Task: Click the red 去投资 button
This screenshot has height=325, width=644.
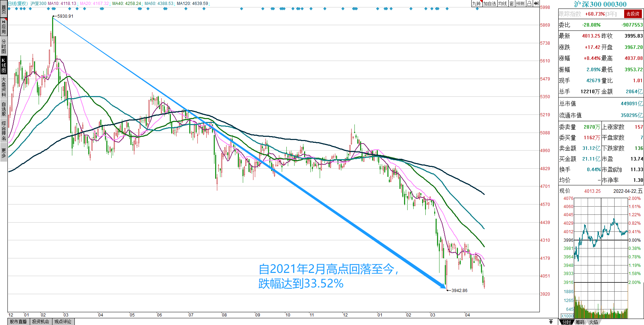Action: pyautogui.click(x=633, y=14)
